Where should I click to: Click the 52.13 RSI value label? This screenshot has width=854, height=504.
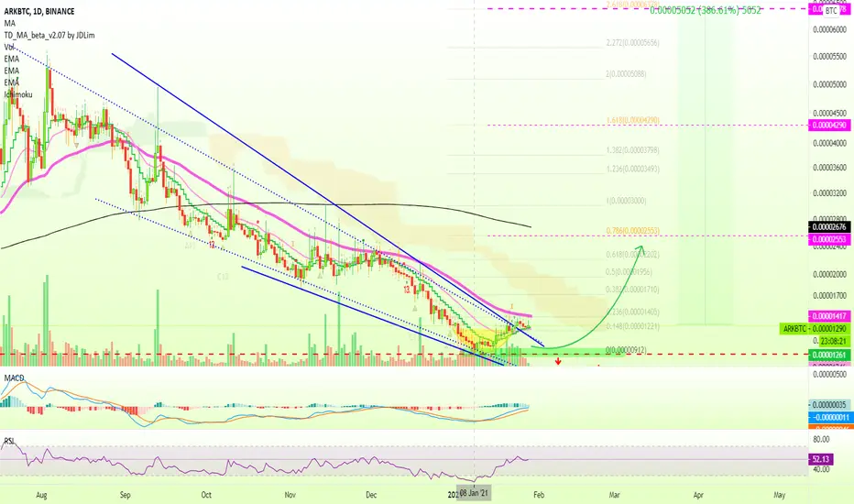click(820, 459)
